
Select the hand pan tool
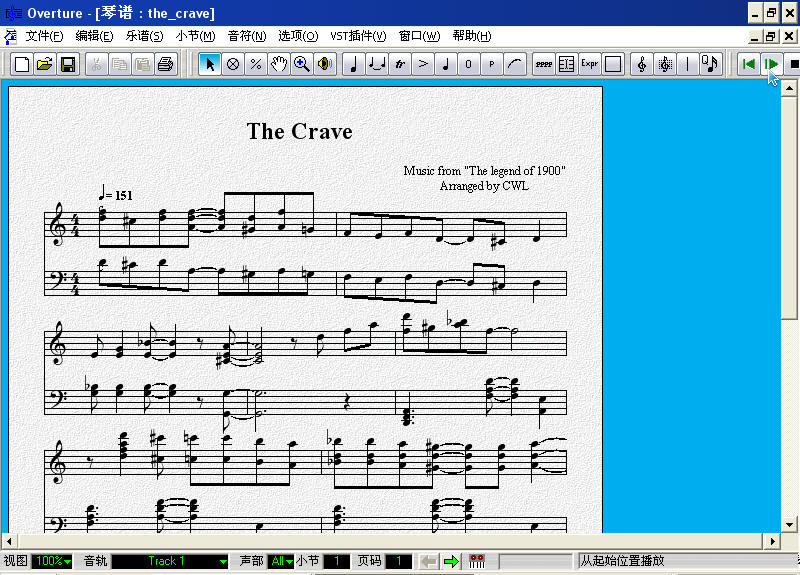click(279, 64)
